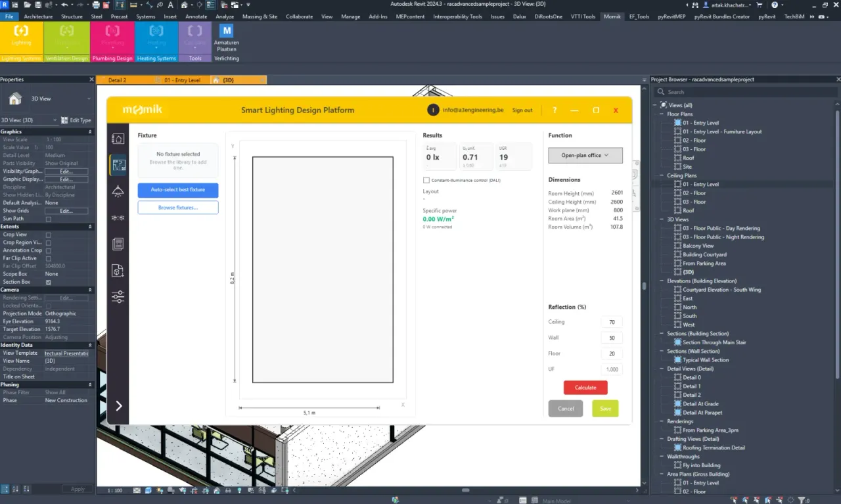Click the Edit Type button
The width and height of the screenshot is (841, 504).
tap(76, 120)
